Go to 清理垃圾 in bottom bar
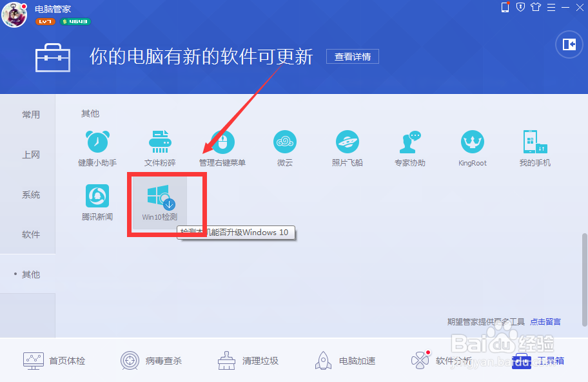This screenshot has height=382, width=588. 248,361
